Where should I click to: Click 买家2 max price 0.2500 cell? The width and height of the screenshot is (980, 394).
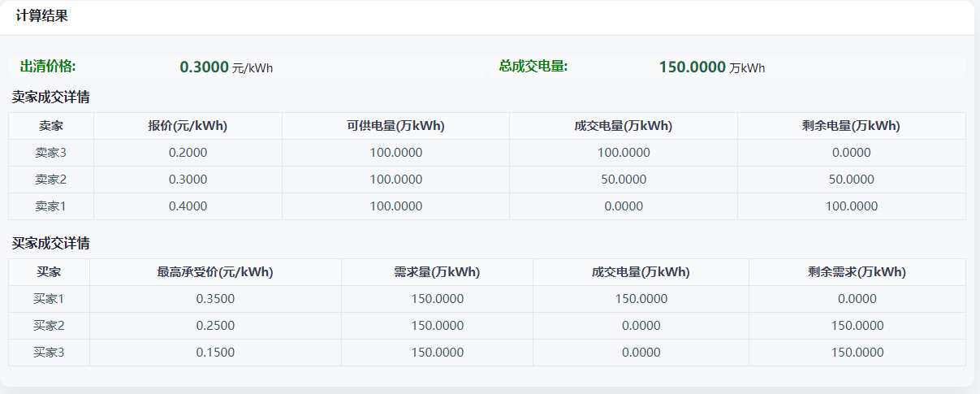(x=215, y=326)
